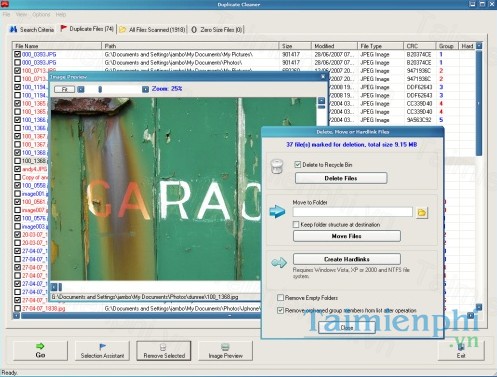Click the zoom slider handle in Image Preview

pos(100,89)
